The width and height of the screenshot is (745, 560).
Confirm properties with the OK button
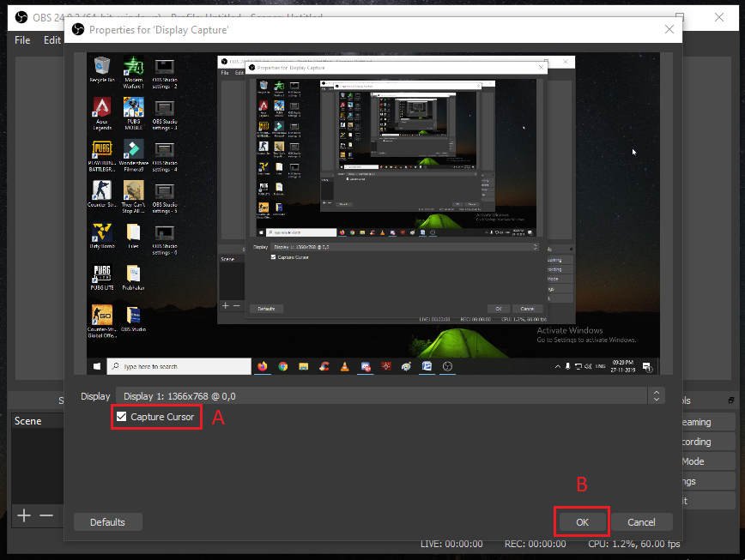(582, 521)
